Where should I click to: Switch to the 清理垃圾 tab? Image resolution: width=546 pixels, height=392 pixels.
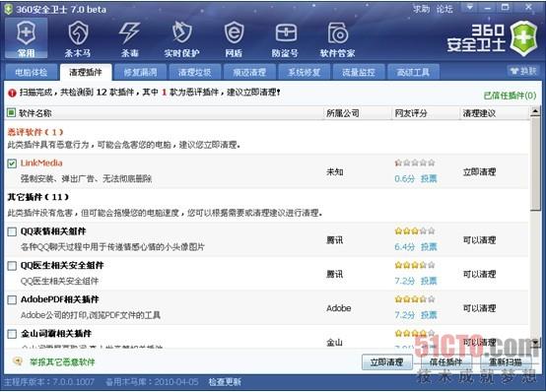[x=195, y=72]
